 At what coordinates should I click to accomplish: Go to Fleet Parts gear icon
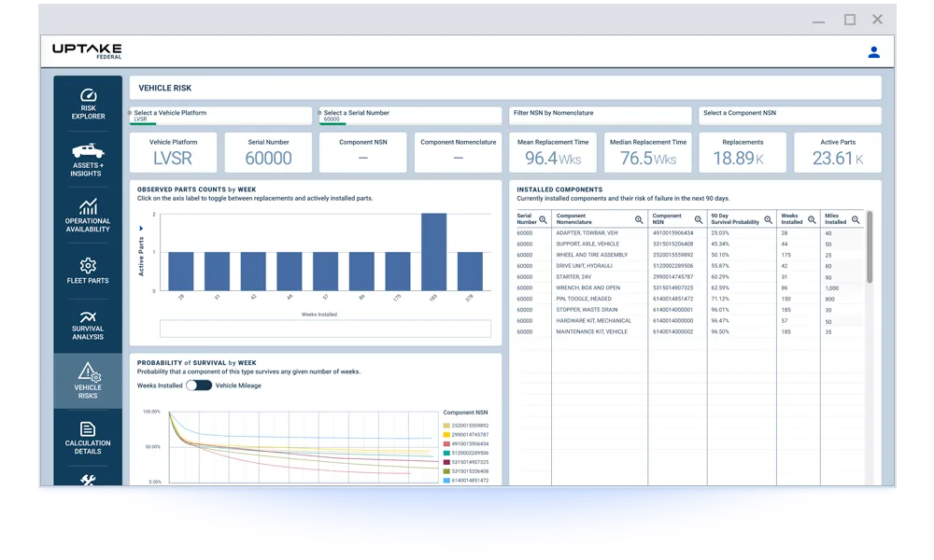(88, 265)
